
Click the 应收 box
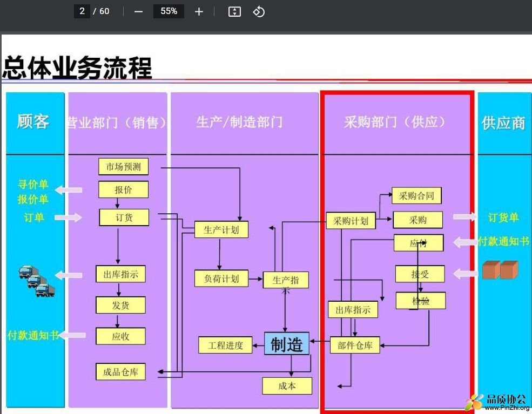pyautogui.click(x=121, y=336)
